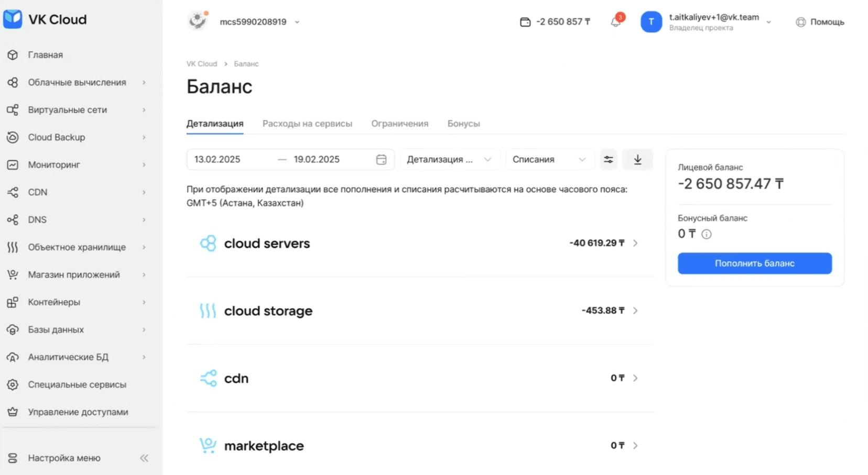Viewport: 868px width, 475px height.
Task: Open Специальные сервисы menu item
Action: (77, 384)
